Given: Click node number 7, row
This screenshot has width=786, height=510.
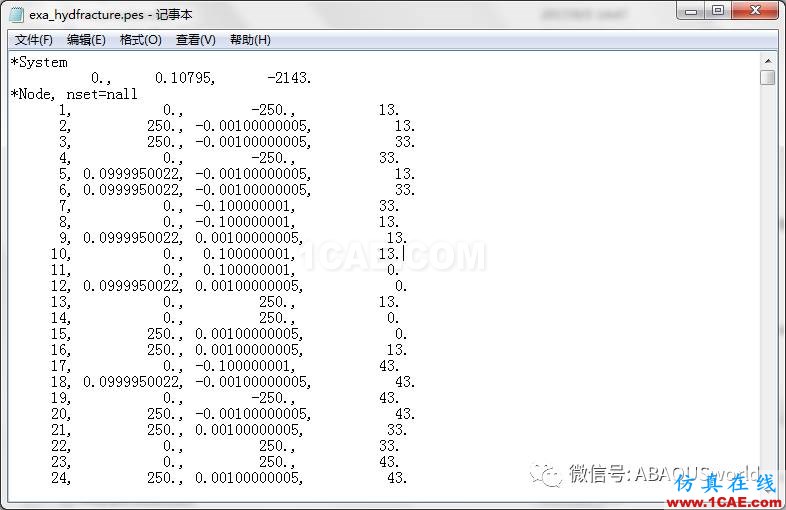Looking at the screenshot, I should coord(229,206).
